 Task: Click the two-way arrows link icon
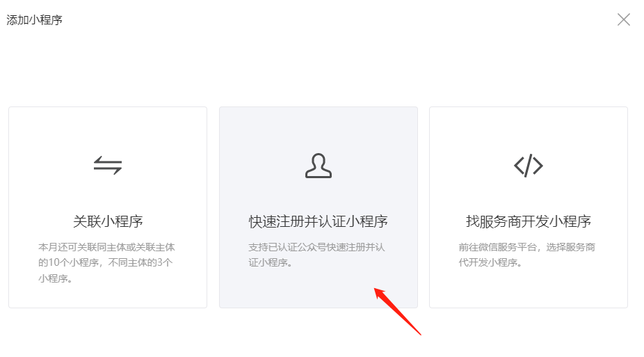coord(108,165)
